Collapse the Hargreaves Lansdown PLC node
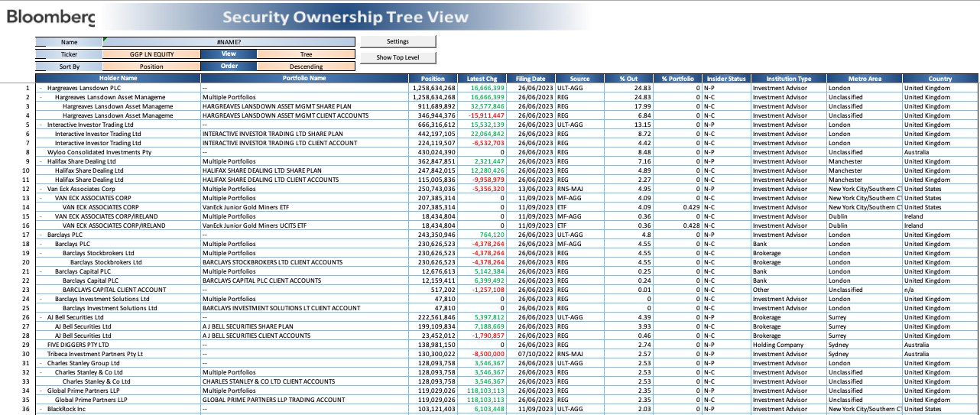980x415 pixels. pos(41,88)
